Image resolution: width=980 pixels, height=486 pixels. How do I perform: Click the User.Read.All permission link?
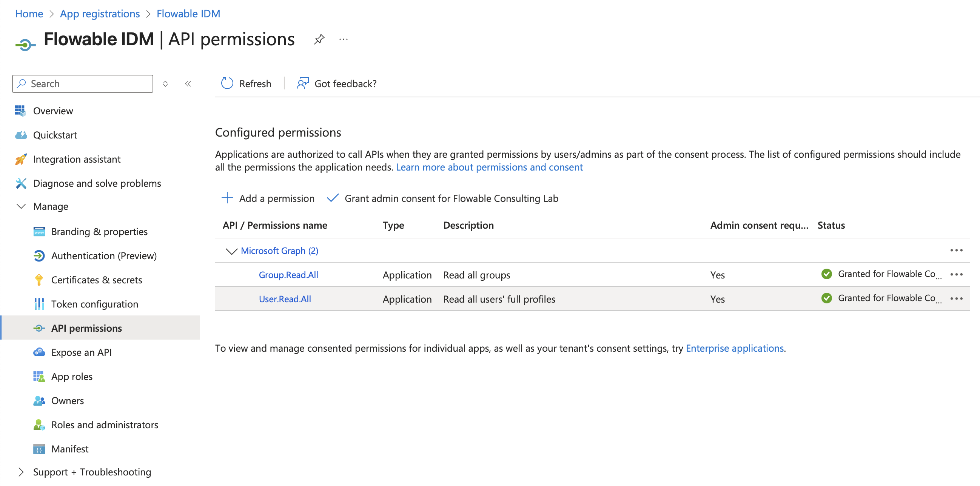coord(285,299)
